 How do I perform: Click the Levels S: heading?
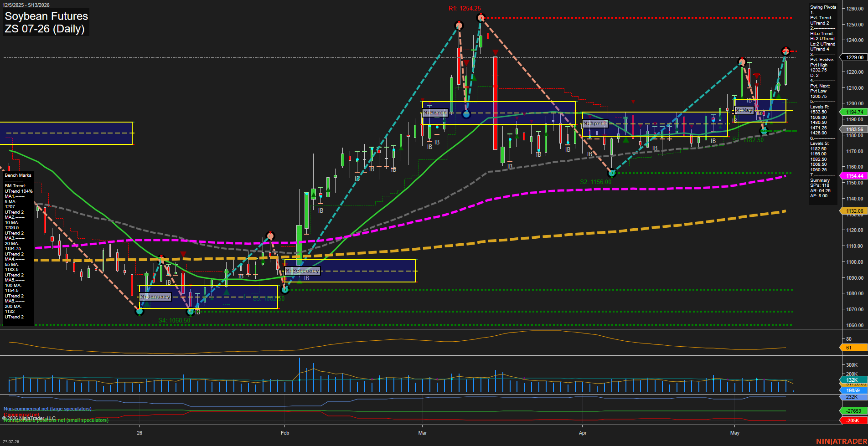point(819,144)
